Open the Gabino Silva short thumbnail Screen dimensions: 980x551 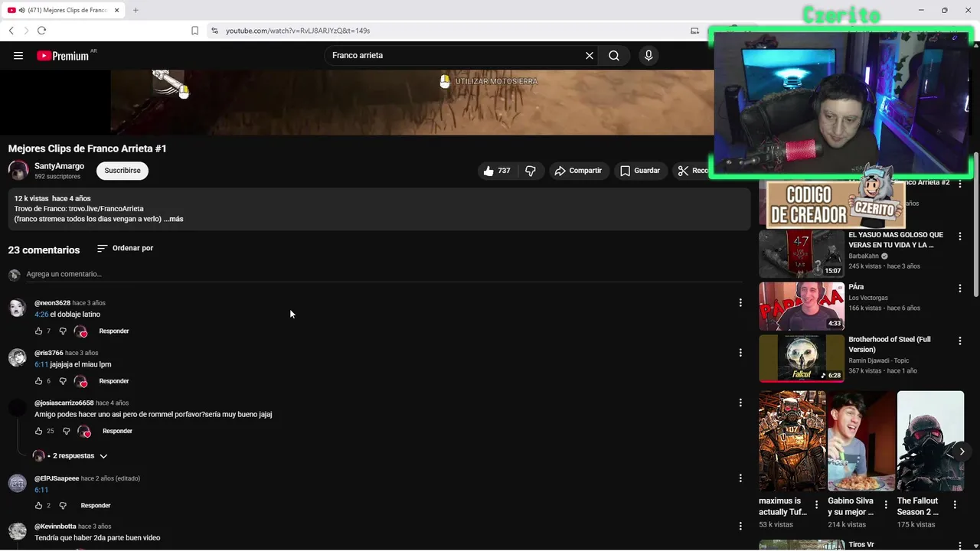point(861,441)
